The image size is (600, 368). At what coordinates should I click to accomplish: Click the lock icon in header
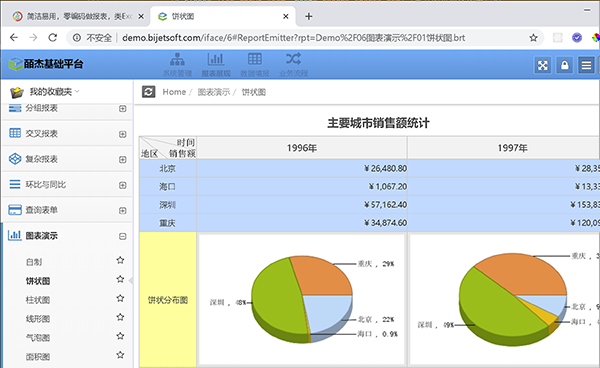point(564,65)
